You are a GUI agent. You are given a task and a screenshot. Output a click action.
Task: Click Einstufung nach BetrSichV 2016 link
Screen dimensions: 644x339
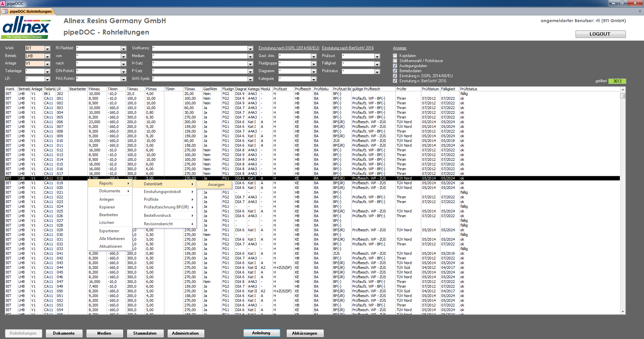coord(348,48)
